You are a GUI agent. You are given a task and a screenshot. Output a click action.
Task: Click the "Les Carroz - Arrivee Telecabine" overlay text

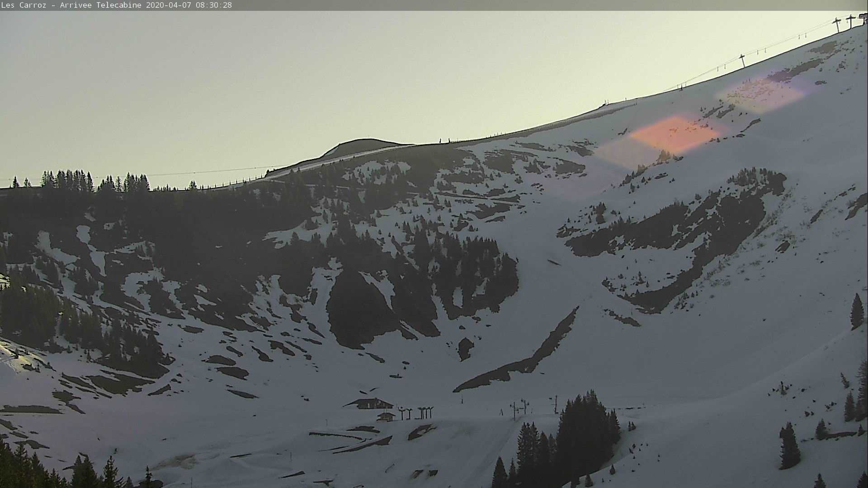72,5
